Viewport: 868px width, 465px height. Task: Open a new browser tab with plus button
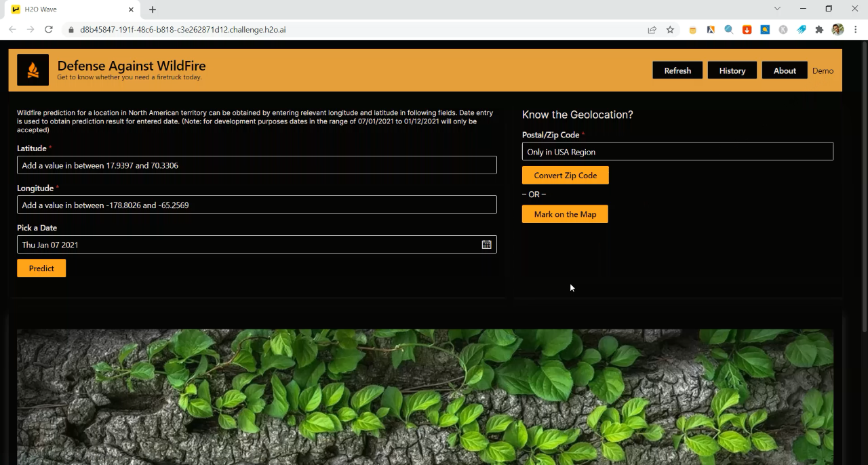(153, 9)
